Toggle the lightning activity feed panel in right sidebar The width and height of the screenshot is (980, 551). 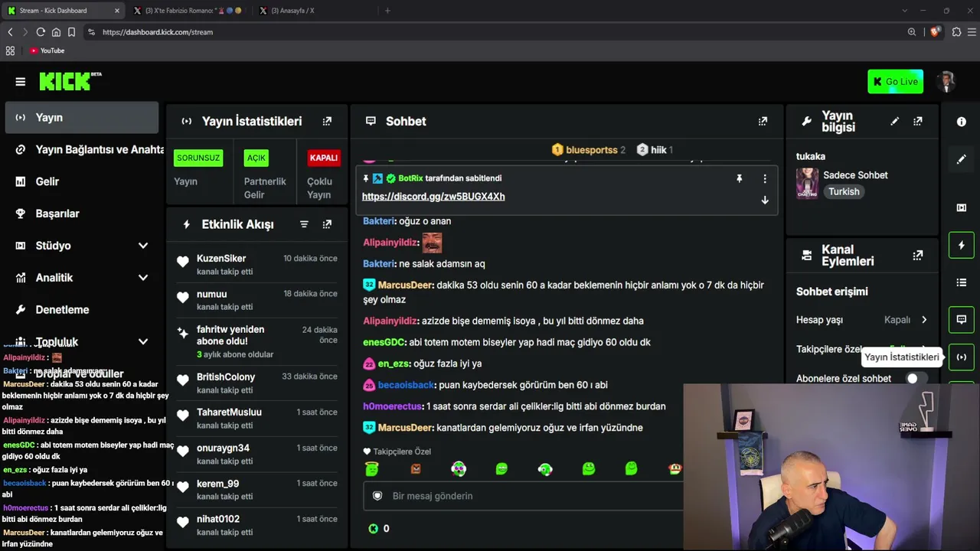coord(962,245)
